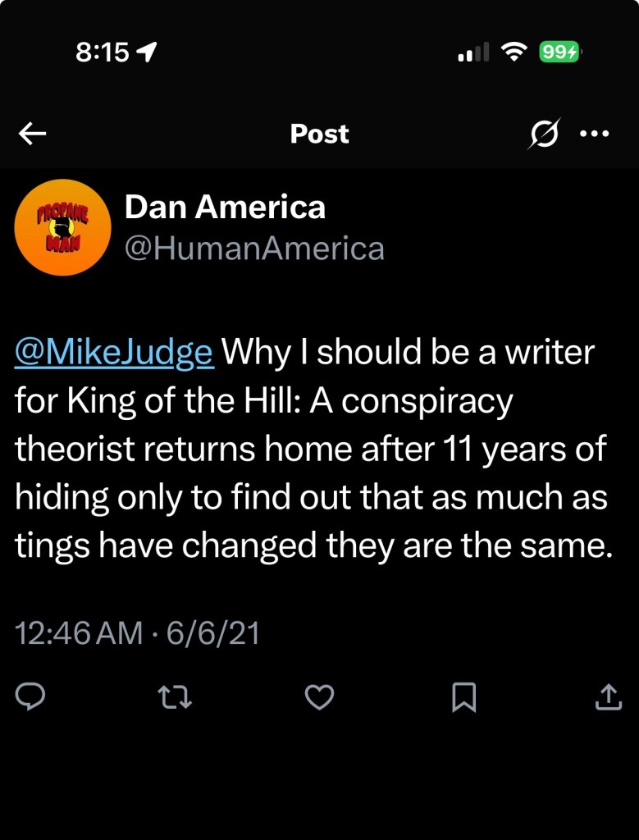Open Grok via the slashed circle icon
Viewport: 639px width, 840px height.
coord(543,134)
